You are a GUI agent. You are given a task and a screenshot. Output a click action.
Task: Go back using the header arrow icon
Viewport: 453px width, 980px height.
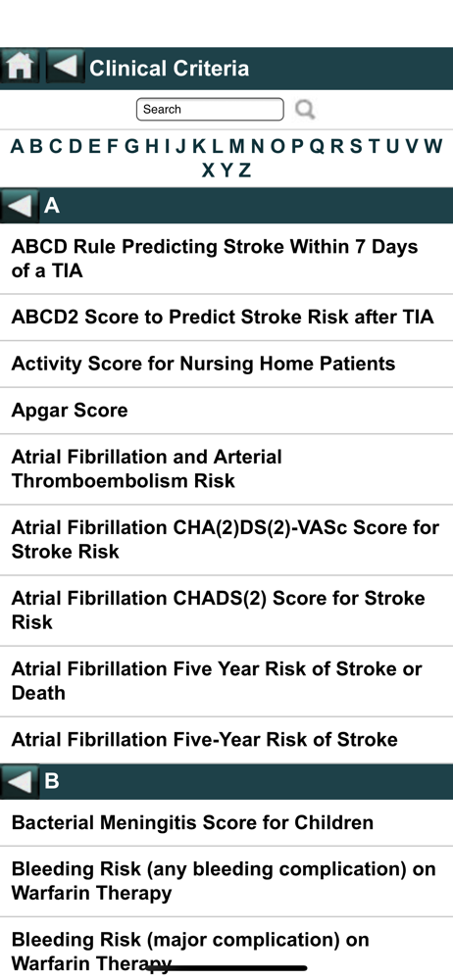(x=65, y=66)
